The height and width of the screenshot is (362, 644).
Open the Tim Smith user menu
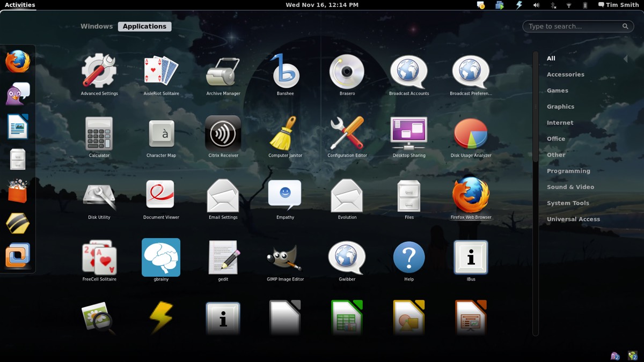(x=618, y=5)
